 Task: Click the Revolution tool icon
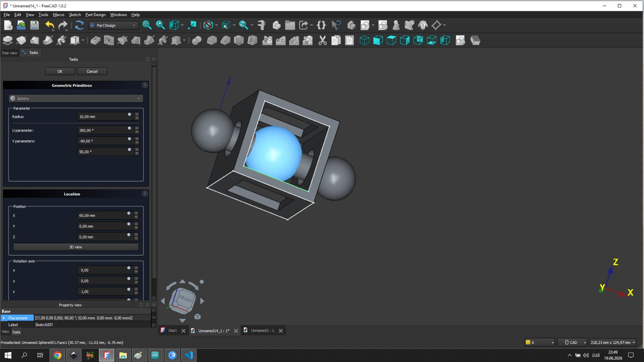tap(21, 40)
